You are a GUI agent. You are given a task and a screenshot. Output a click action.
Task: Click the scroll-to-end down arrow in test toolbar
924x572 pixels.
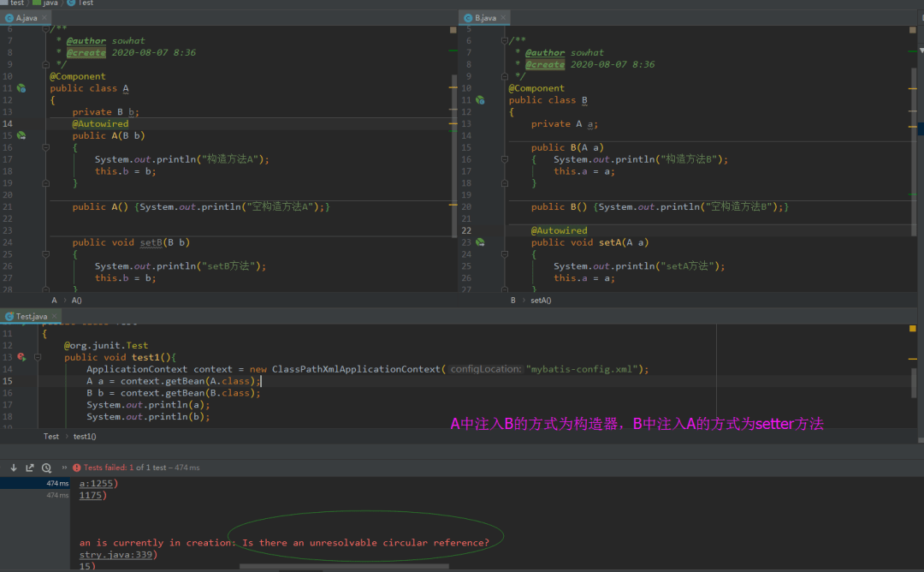pos(14,468)
